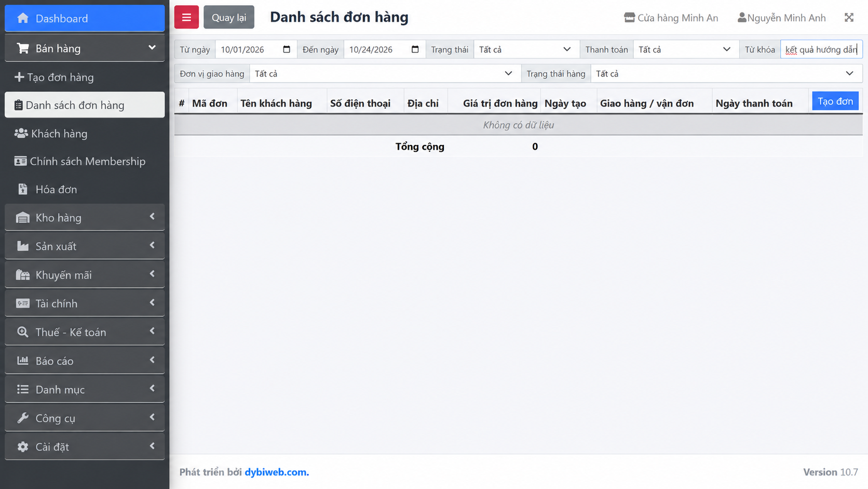Collapse the Bán hàng menu chevron

tap(152, 48)
